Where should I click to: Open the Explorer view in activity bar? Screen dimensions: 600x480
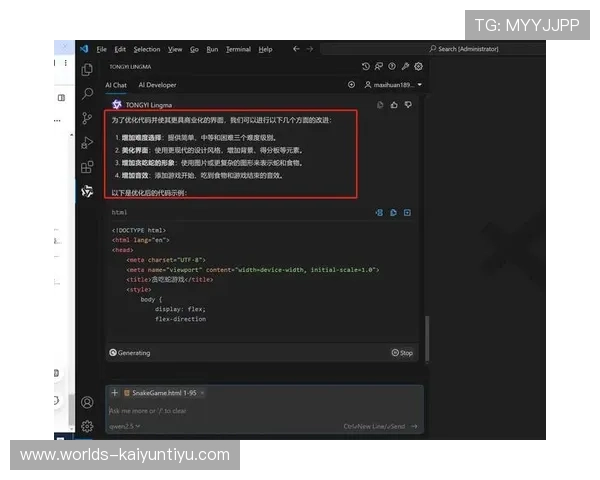coord(88,69)
